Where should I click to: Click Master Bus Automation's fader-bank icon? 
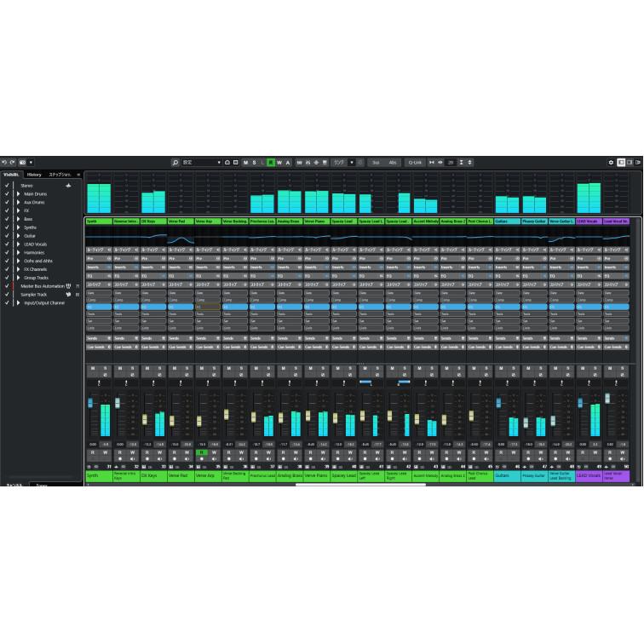tap(69, 286)
